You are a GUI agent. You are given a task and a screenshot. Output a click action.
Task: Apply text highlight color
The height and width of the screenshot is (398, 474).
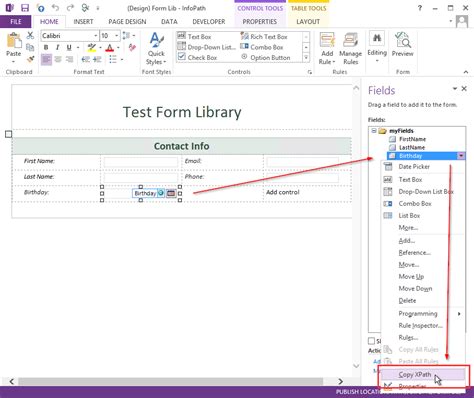pos(92,48)
